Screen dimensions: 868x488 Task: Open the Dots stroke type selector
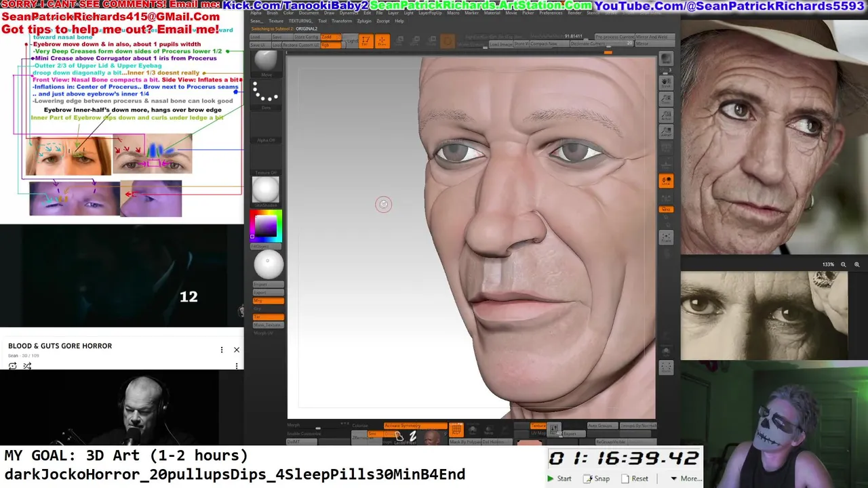266,95
